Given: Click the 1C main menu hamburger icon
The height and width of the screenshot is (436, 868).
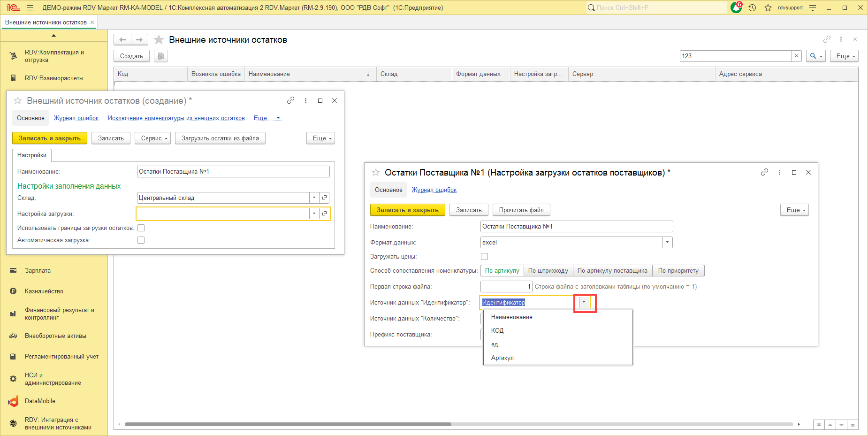Looking at the screenshot, I should point(30,8).
